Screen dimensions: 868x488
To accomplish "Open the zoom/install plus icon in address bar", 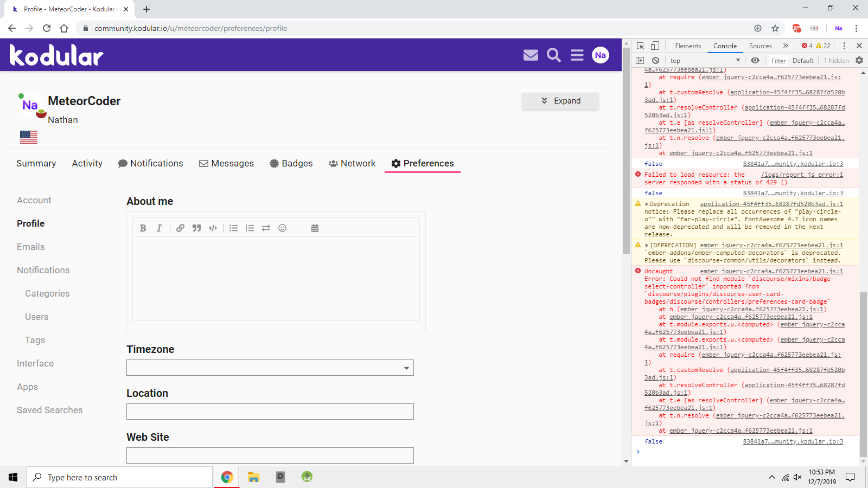I will pos(758,28).
